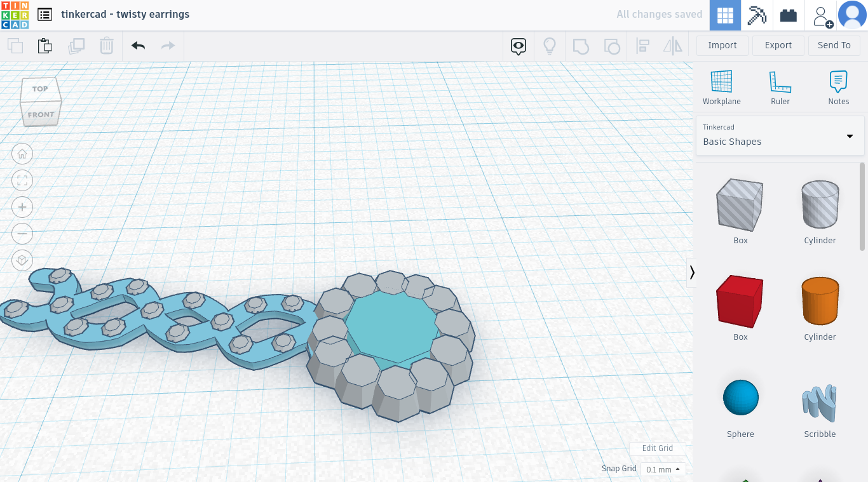Open the Tinkercad logo home link
Viewport: 868px width, 482px height.
(15, 15)
